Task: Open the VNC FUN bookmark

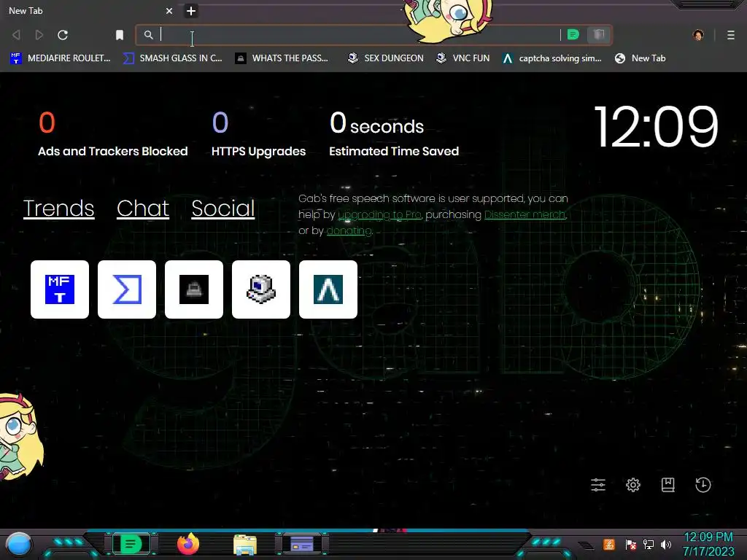Action: [463, 58]
